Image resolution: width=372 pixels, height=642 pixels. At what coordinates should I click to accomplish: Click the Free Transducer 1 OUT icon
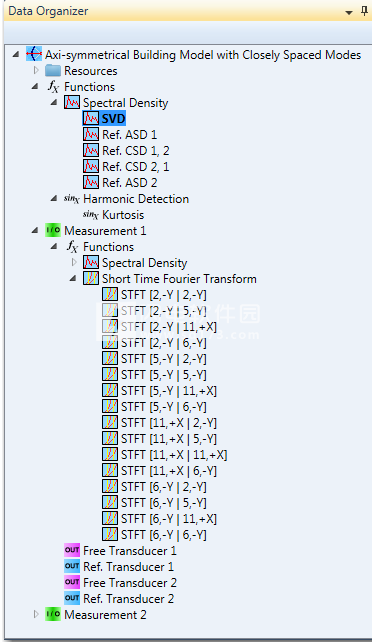click(72, 550)
